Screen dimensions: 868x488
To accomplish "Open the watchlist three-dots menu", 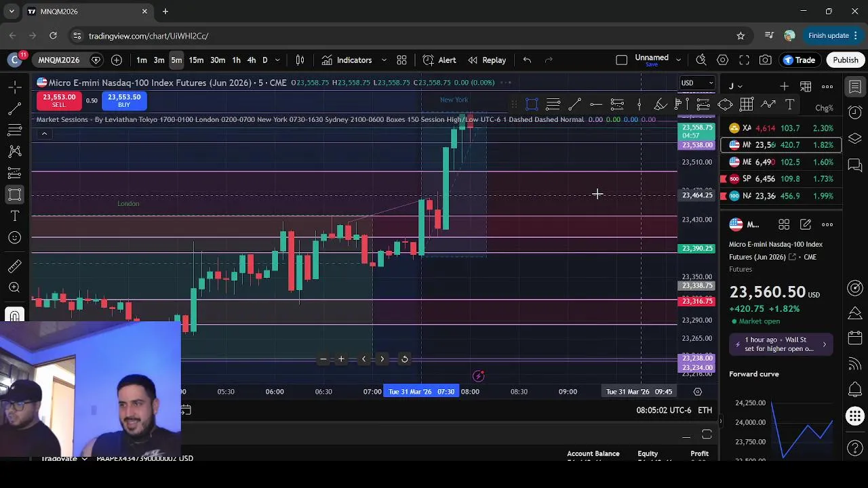I will point(827,86).
